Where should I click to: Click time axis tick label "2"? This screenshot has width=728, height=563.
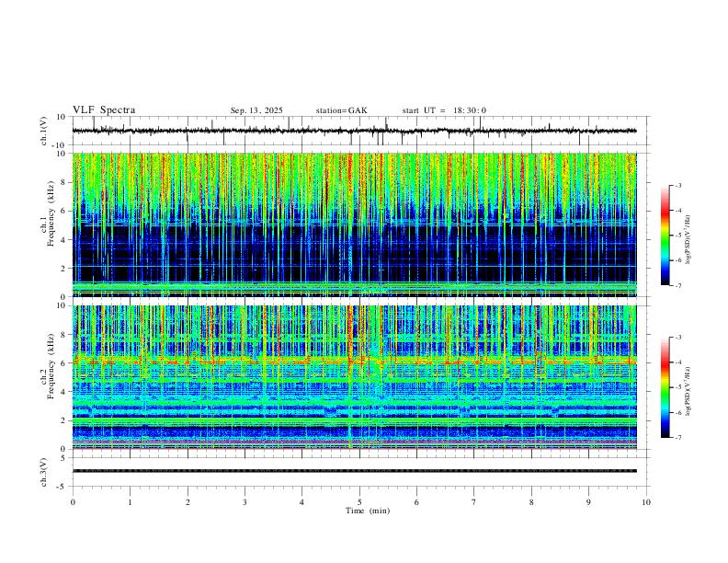[188, 502]
